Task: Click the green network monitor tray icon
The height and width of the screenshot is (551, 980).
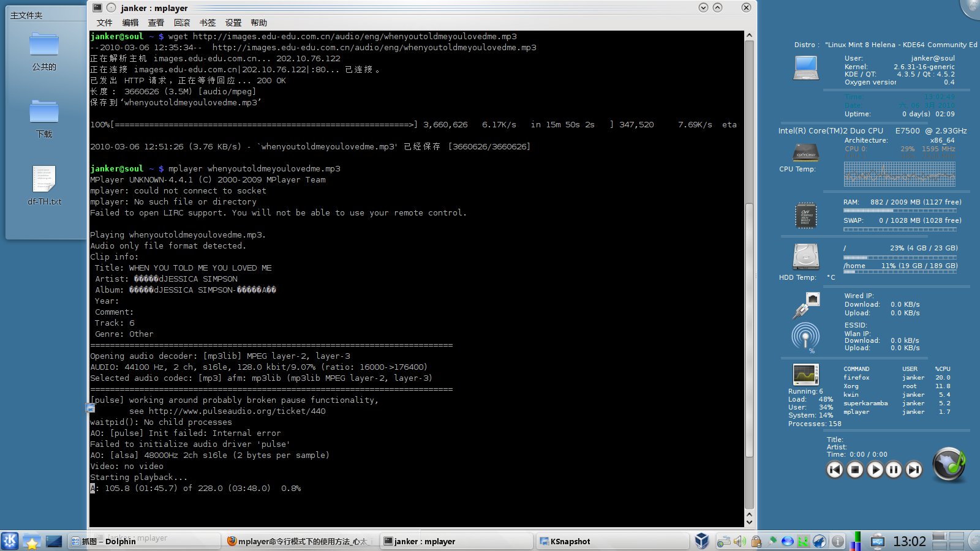Action: point(803,541)
